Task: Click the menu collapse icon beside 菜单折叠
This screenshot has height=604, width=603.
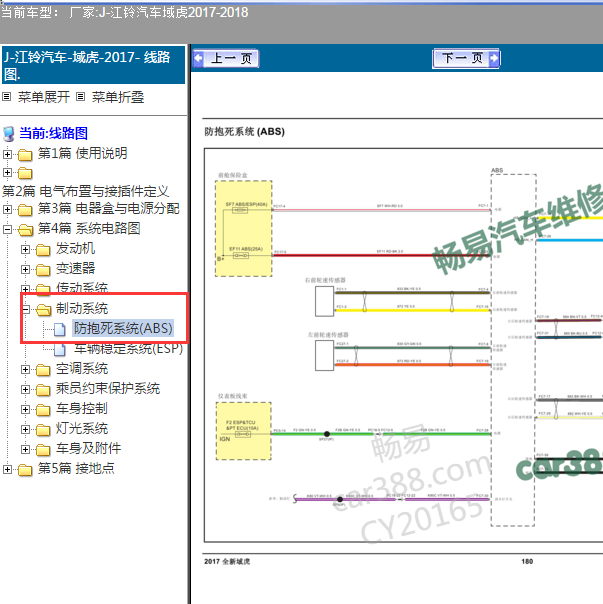Action: click(x=80, y=97)
